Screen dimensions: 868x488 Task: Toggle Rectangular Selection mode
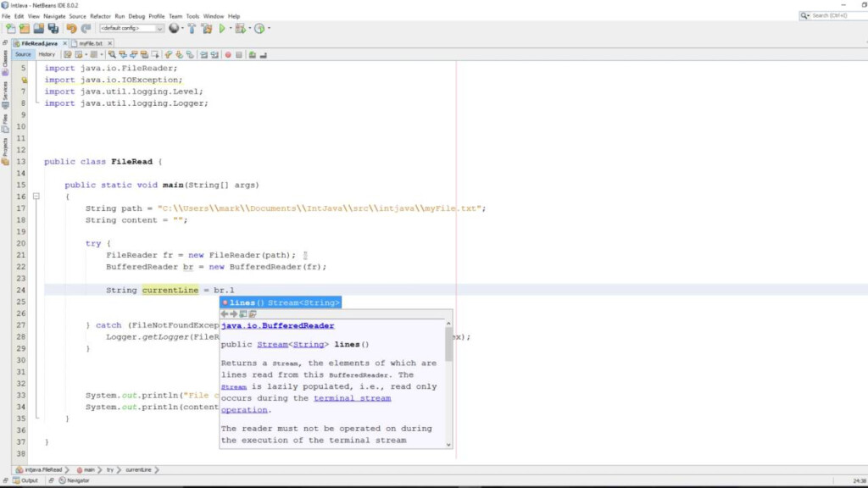click(x=155, y=55)
